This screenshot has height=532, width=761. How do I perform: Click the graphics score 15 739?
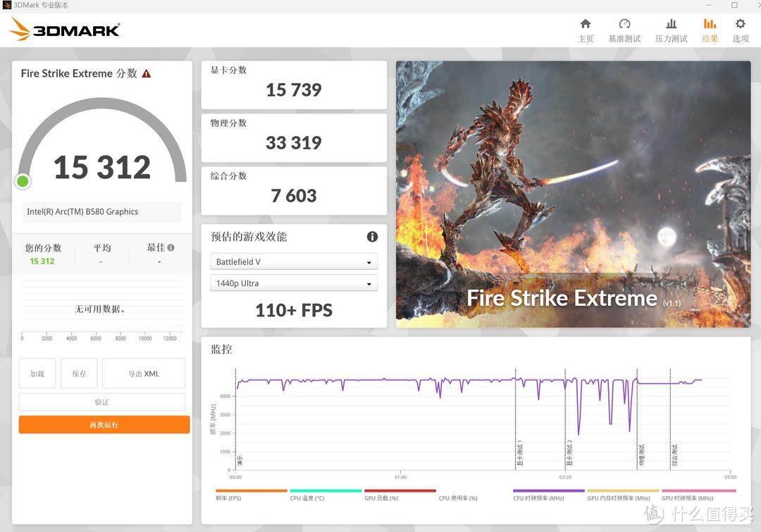click(x=294, y=89)
